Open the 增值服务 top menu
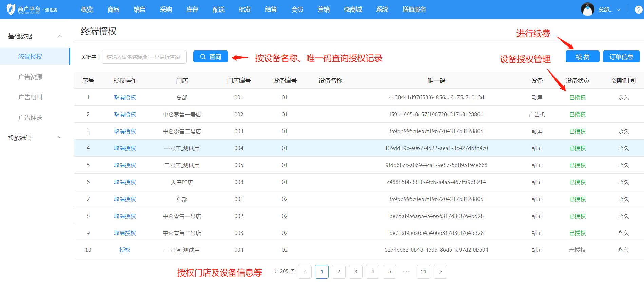644x284 pixels. pos(414,9)
